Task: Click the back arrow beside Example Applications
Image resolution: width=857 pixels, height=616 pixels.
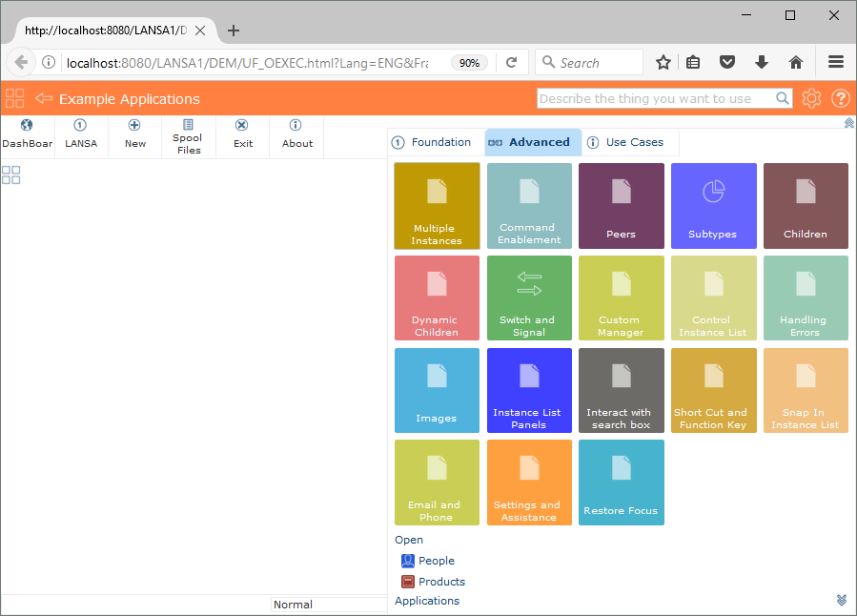Action: click(x=44, y=98)
